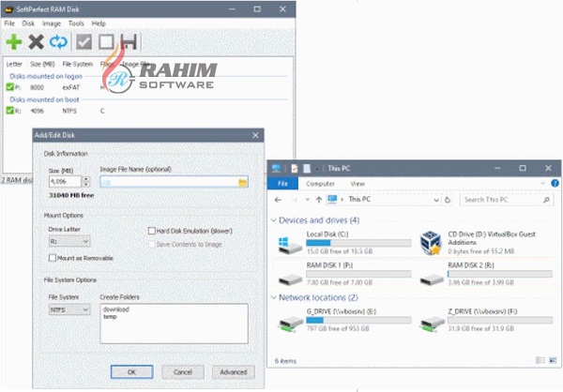Click the This PC breadcrumb in address bar
Viewport: 563px width, 392px height.
(359, 199)
